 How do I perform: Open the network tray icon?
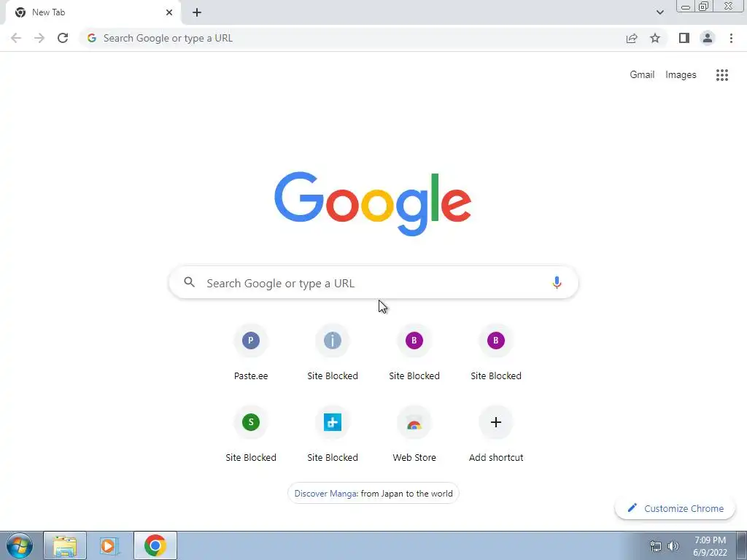coord(656,546)
